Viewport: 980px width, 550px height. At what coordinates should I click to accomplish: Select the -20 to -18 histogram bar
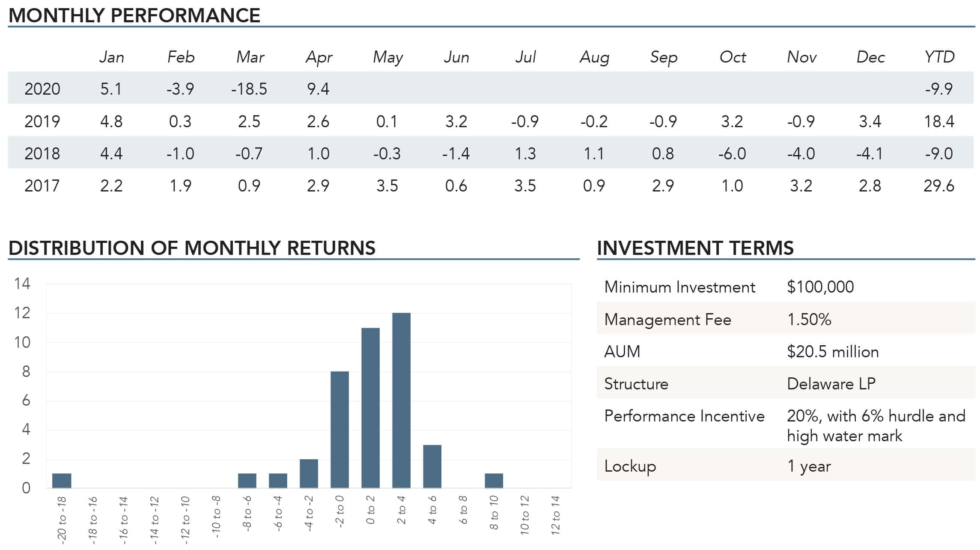pos(62,481)
